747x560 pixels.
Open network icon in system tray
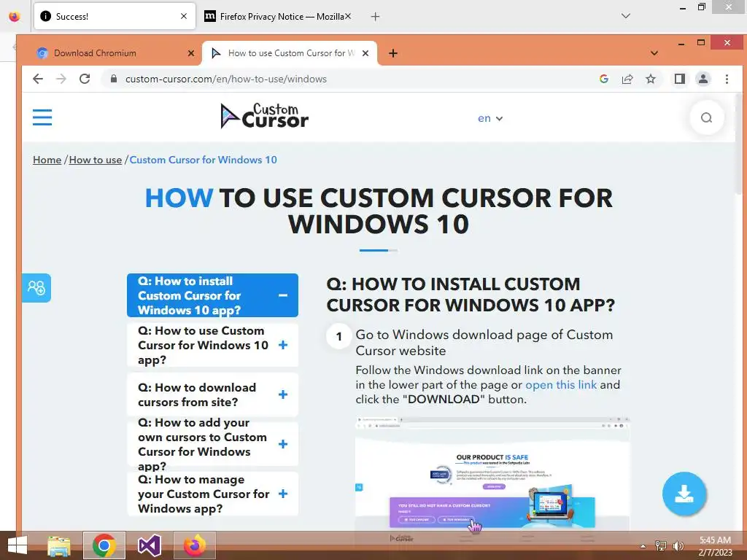click(660, 545)
